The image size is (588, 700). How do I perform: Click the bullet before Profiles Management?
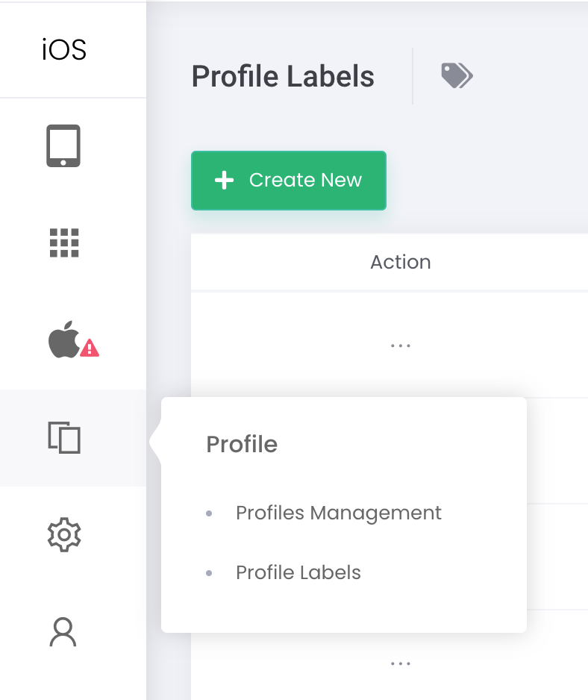pos(209,513)
